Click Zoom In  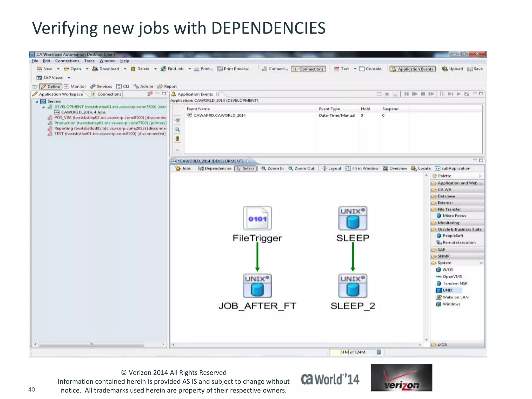pyautogui.click(x=272, y=168)
